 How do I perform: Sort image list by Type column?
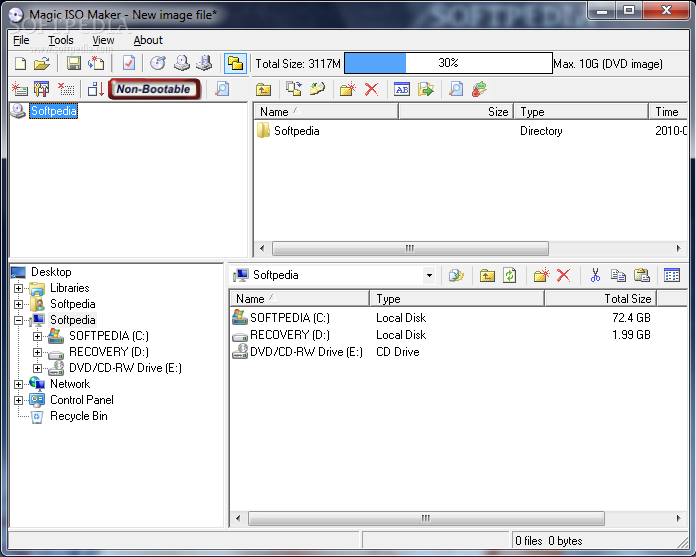(x=581, y=112)
